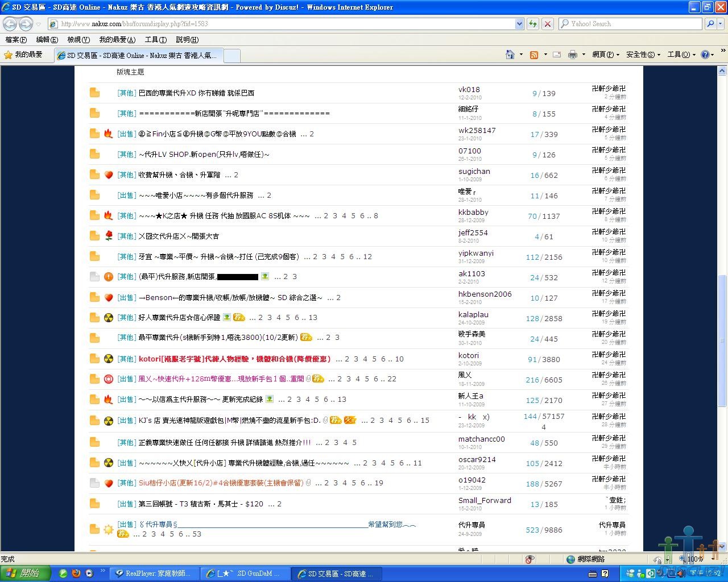
Task: Click the Windows 開始 Start button
Action: [x=25, y=573]
